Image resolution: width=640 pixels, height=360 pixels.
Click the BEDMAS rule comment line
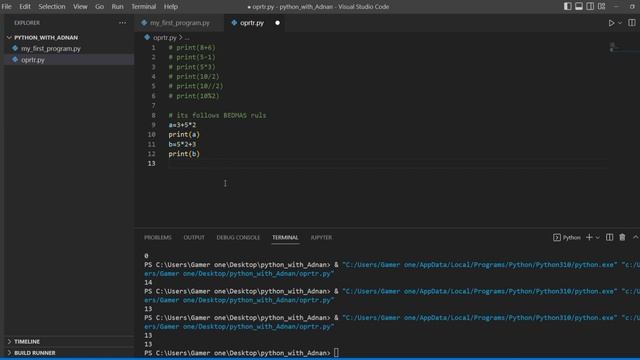(217, 116)
